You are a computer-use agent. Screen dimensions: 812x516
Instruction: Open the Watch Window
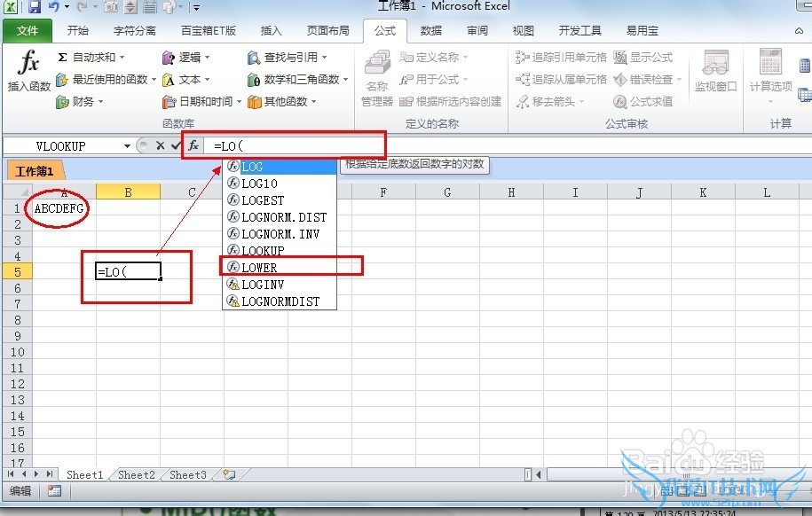point(715,71)
